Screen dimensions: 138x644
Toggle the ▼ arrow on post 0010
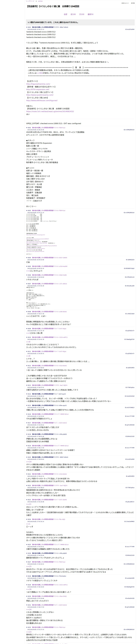[27, 337]
